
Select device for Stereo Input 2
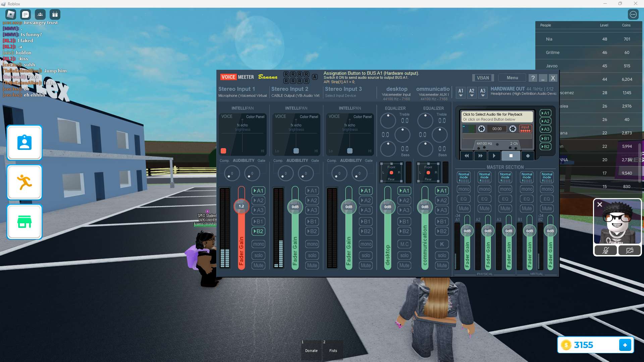(296, 96)
